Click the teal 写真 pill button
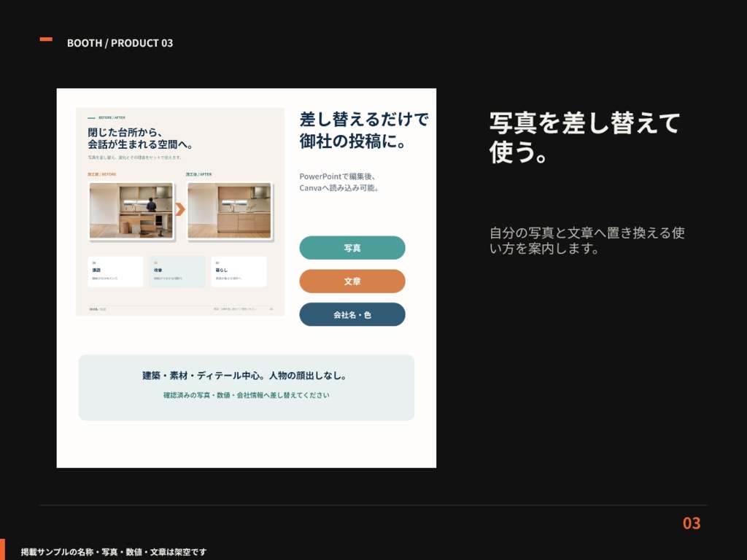This screenshot has width=747, height=560. click(x=352, y=248)
